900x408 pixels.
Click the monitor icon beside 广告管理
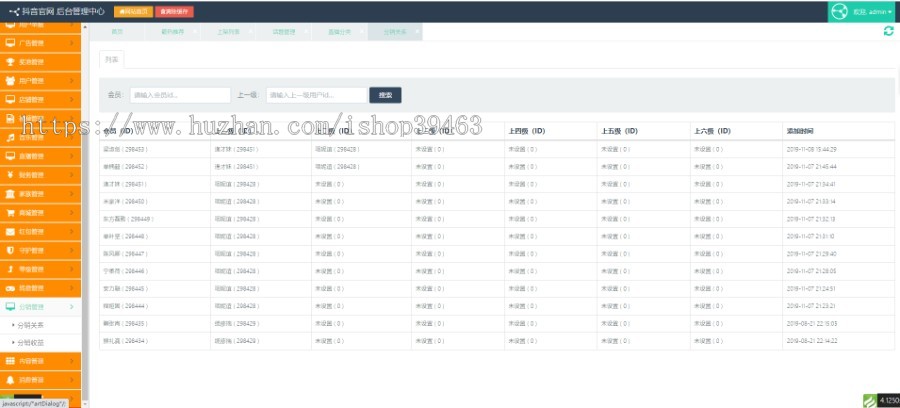pos(10,43)
